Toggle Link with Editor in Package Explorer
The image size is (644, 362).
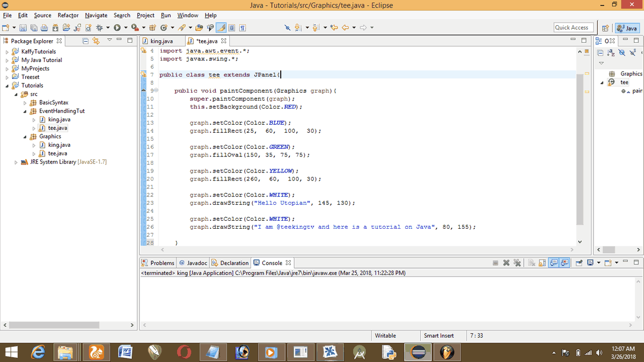point(96,41)
